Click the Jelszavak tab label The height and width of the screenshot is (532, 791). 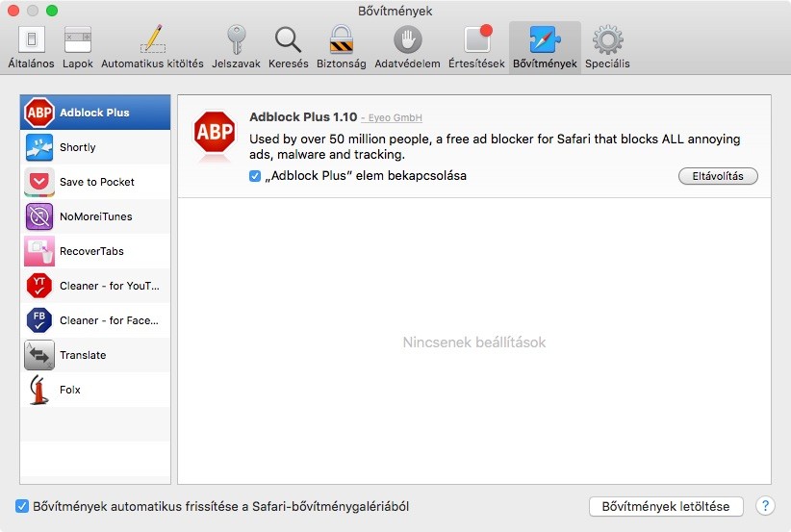(236, 64)
